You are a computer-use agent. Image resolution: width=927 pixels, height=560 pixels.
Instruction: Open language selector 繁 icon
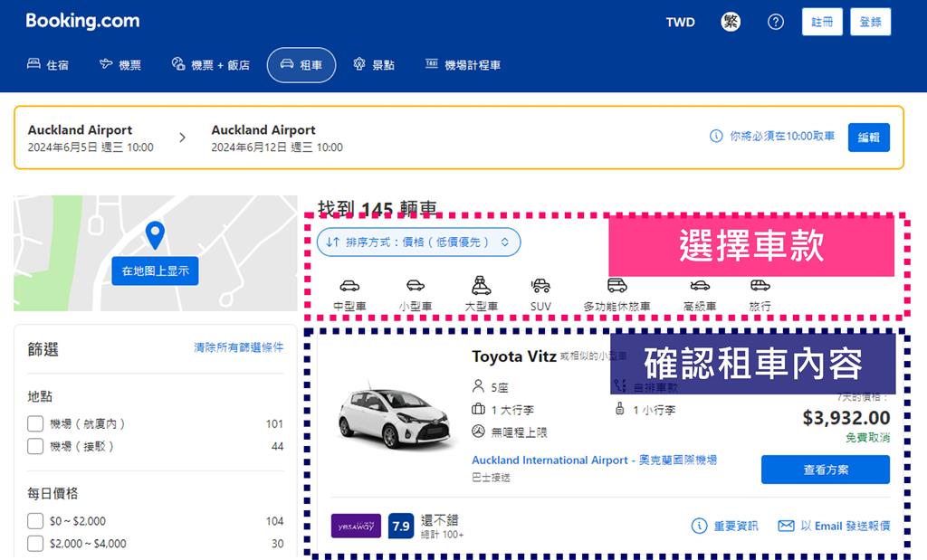pos(731,22)
